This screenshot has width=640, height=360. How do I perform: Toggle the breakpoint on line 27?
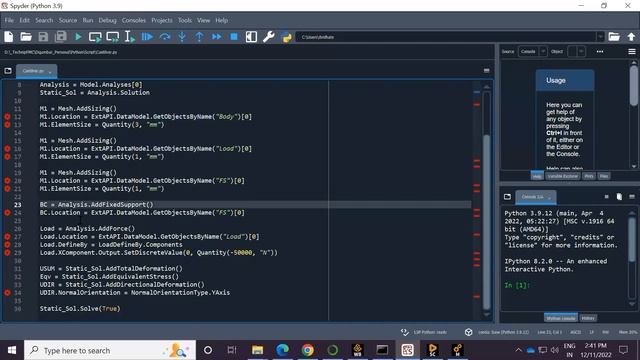point(7,236)
